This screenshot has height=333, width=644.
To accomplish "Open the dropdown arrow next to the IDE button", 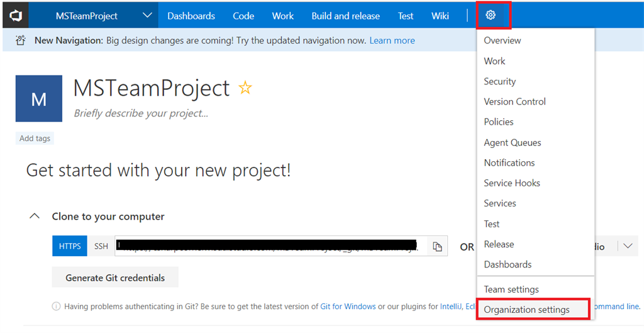I will click(x=628, y=246).
